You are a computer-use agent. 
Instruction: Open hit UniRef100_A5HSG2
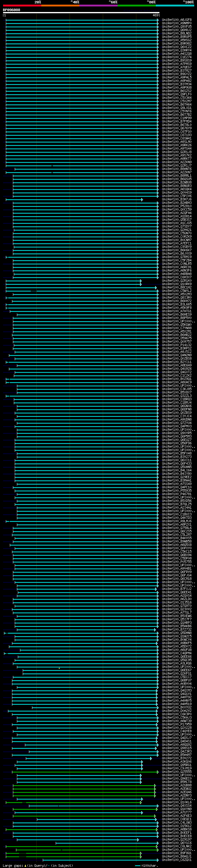tap(177, 40)
